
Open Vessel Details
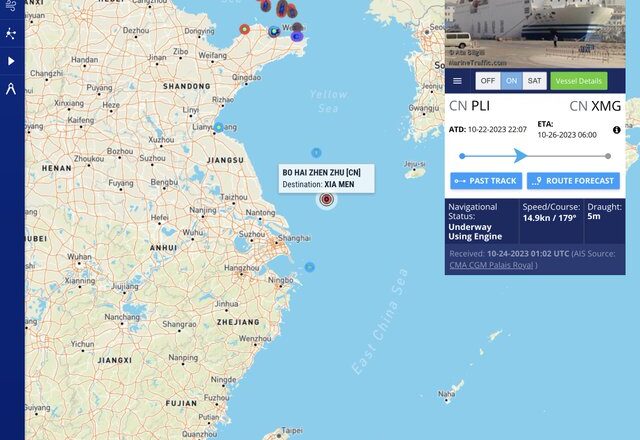578,81
